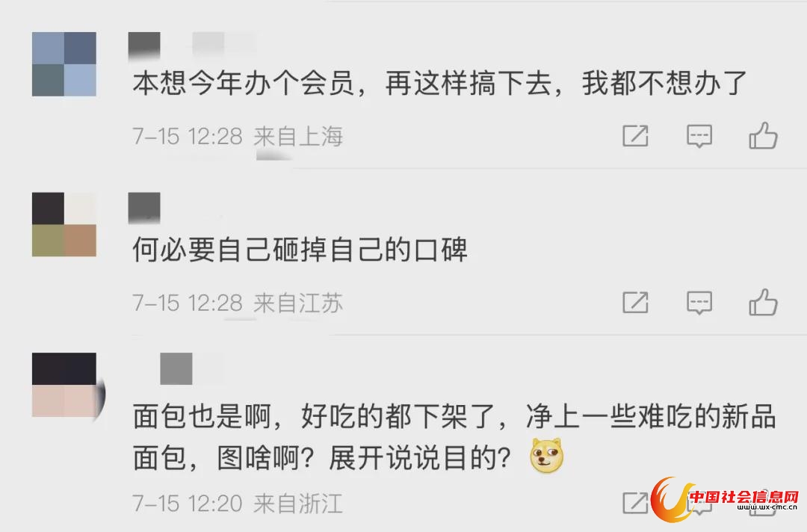The height and width of the screenshot is (532, 807).
Task: Click the blurred username of first commenter
Action: [191, 46]
